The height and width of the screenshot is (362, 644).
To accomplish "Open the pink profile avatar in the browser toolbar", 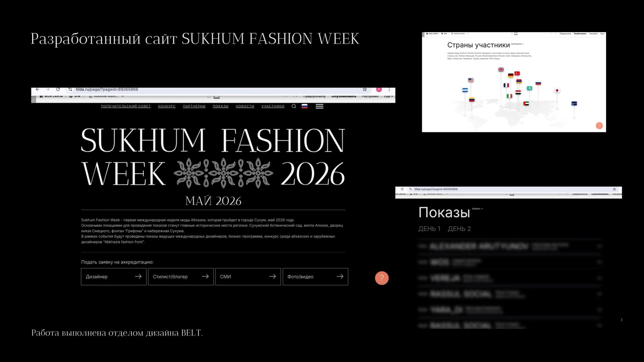I will click(379, 89).
